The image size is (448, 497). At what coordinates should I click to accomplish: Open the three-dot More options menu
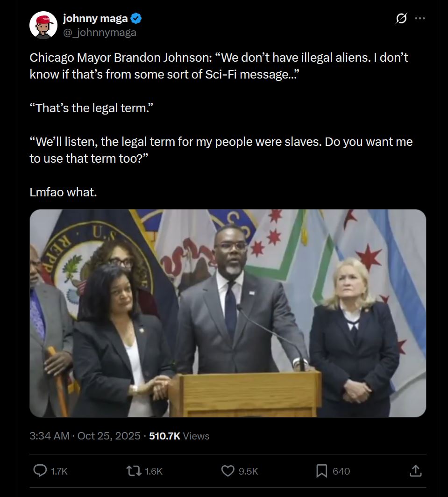(420, 18)
